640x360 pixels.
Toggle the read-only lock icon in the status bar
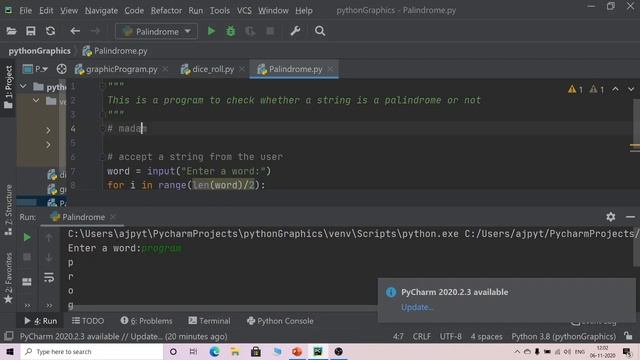[x=629, y=336]
